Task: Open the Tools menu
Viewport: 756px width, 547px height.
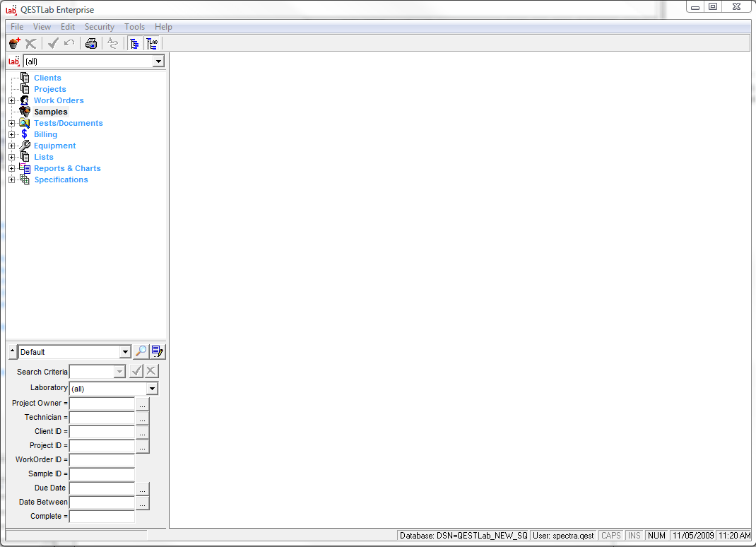Action: (x=134, y=27)
